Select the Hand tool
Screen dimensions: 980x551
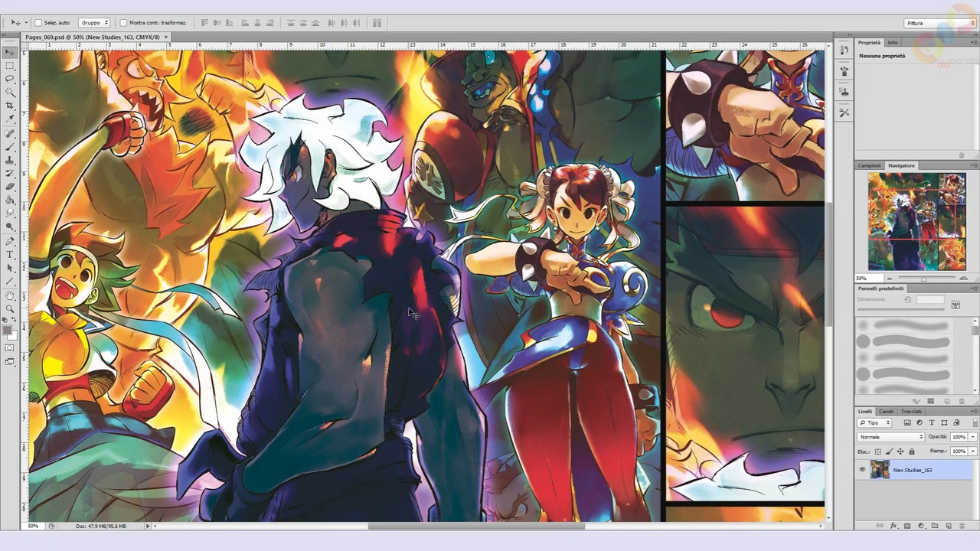coord(10,295)
